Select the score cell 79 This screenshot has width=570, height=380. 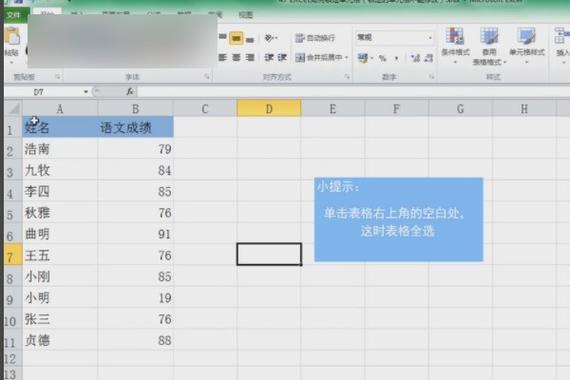coord(136,148)
